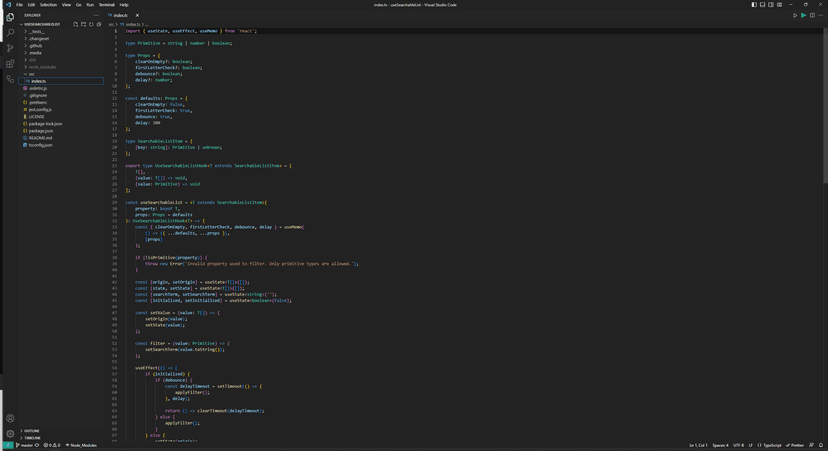This screenshot has height=451, width=828.
Task: Expand the OUTLINE section
Action: coord(32,431)
